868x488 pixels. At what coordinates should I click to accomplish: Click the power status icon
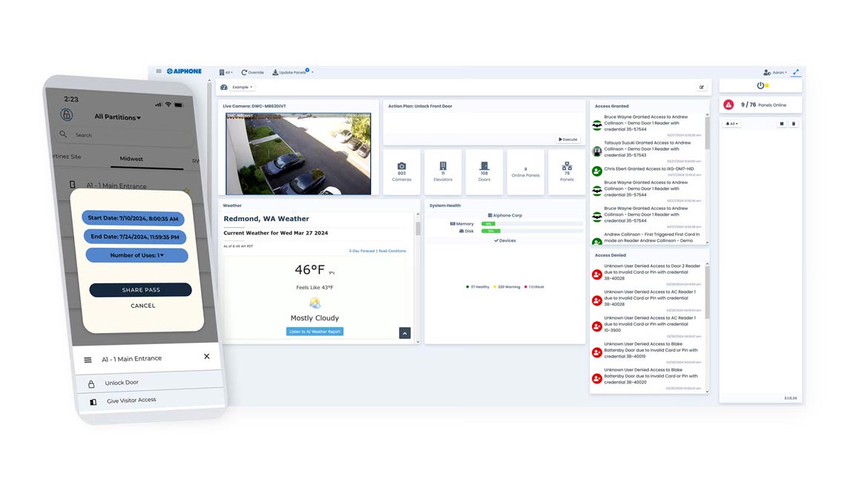click(760, 86)
